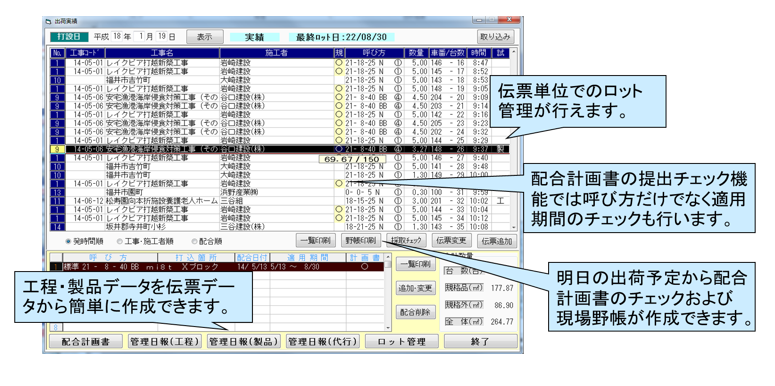The height and width of the screenshot is (386, 775).
Task: Click the 終了 button
Action: pyautogui.click(x=480, y=342)
